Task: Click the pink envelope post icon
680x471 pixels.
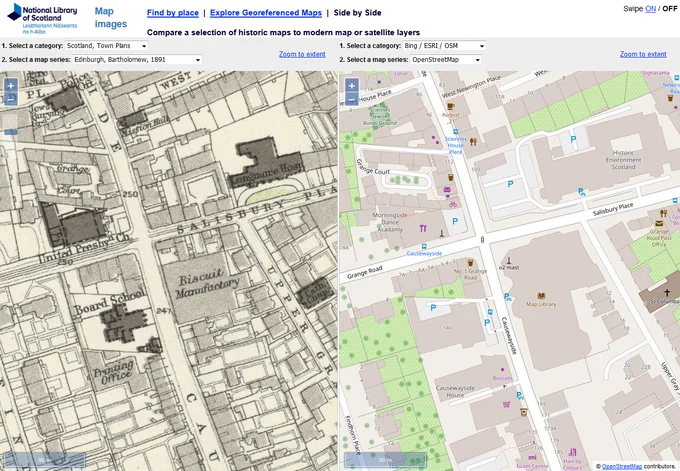Action: pos(447,190)
